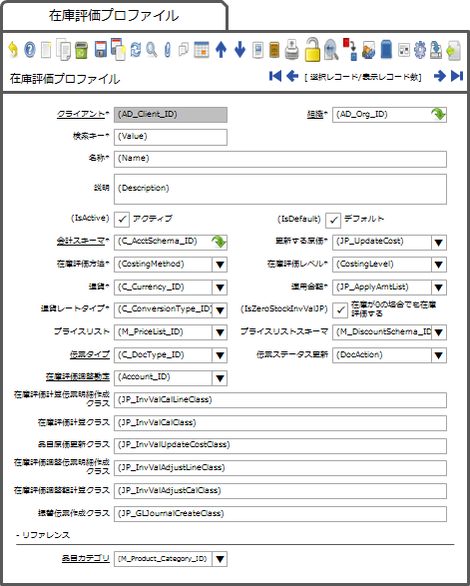
Task: Save record with the floppy disk icon
Action: 100,50
